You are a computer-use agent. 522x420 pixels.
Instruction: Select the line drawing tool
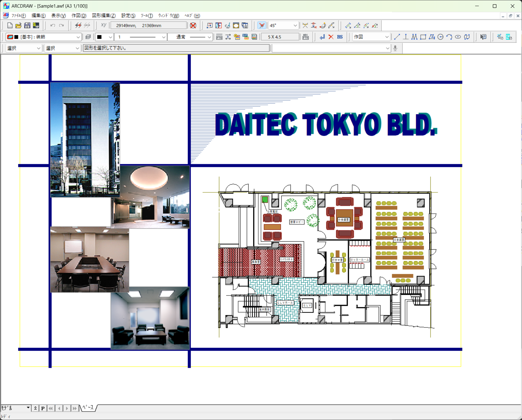397,37
